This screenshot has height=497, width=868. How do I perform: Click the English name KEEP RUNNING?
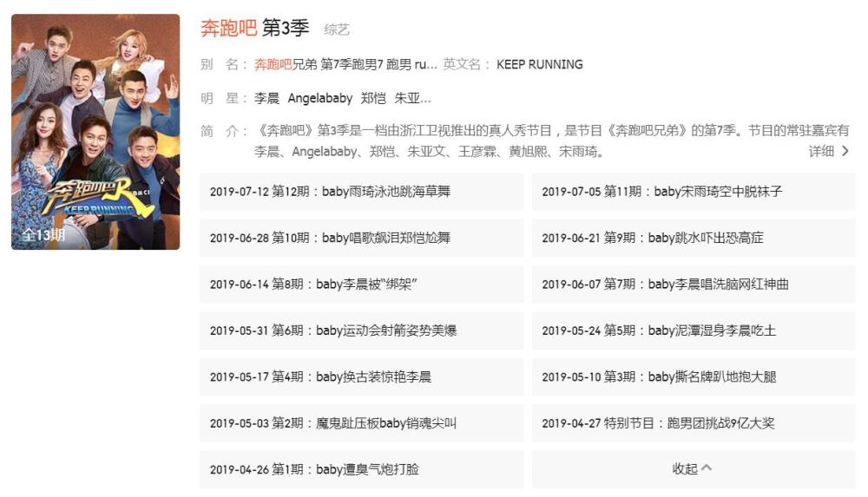point(540,65)
